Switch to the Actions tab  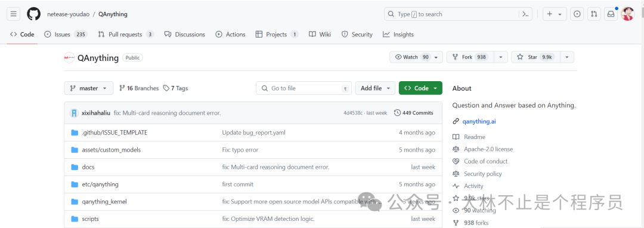coord(230,35)
